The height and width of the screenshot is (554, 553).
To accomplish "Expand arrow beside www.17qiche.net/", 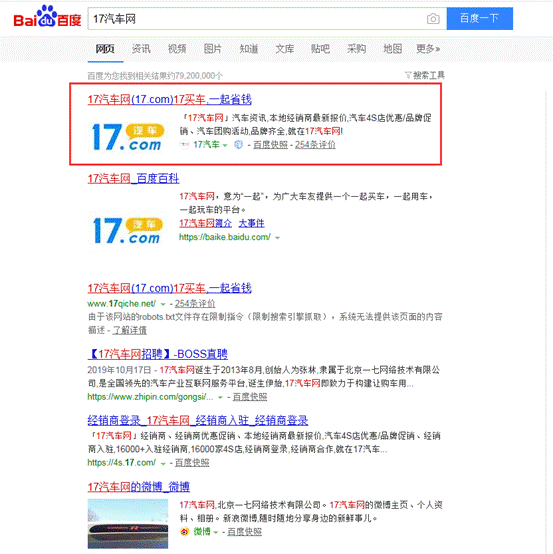I will pos(163,304).
